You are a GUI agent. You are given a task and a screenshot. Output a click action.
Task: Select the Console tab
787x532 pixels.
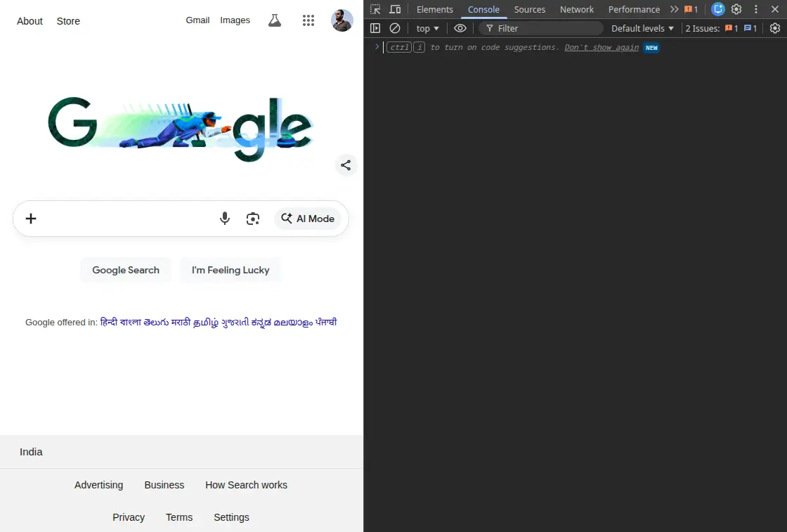pos(483,10)
